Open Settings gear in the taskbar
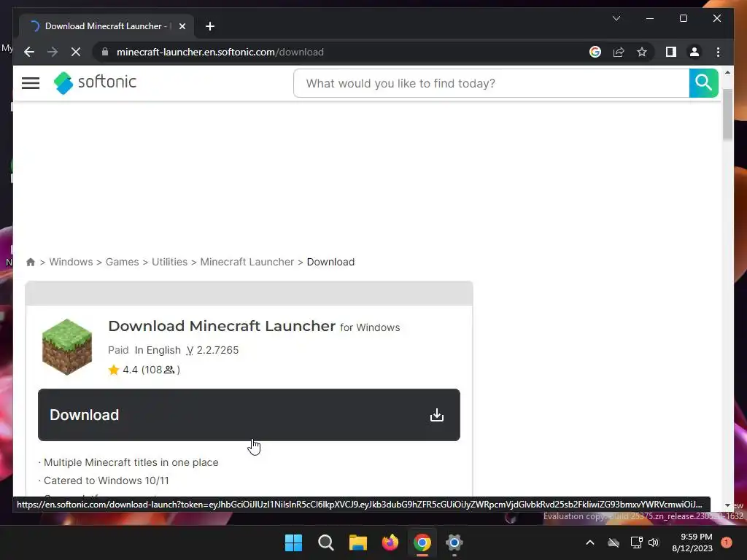Image resolution: width=747 pixels, height=560 pixels. [454, 542]
